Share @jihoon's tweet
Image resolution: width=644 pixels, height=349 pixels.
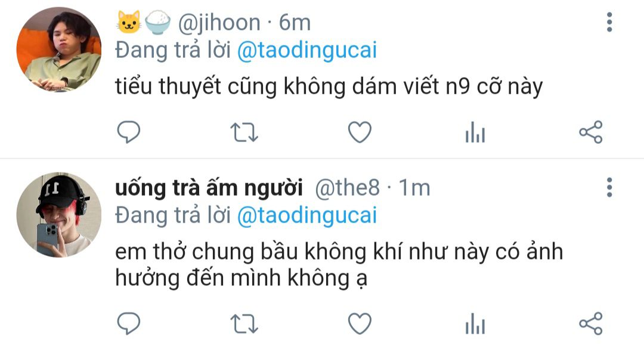click(x=590, y=132)
